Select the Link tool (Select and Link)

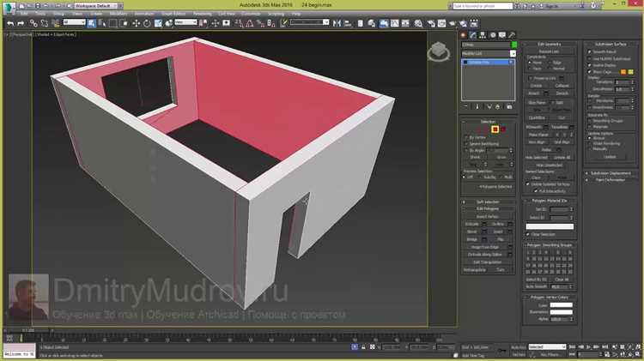tap(33, 24)
